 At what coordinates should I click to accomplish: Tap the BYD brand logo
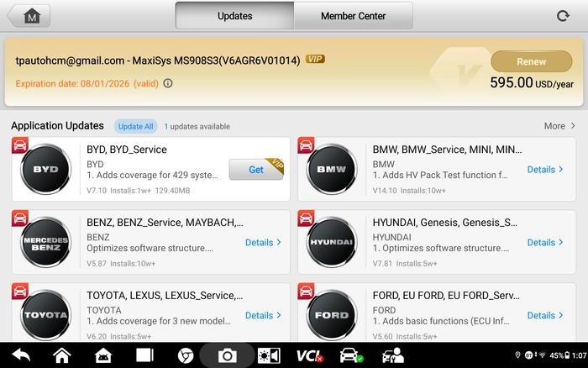[45, 169]
